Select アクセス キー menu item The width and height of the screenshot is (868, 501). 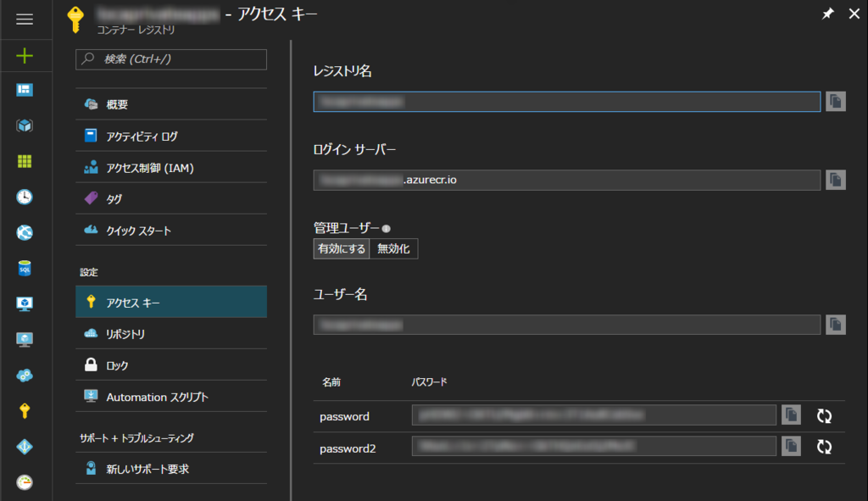pyautogui.click(x=171, y=302)
